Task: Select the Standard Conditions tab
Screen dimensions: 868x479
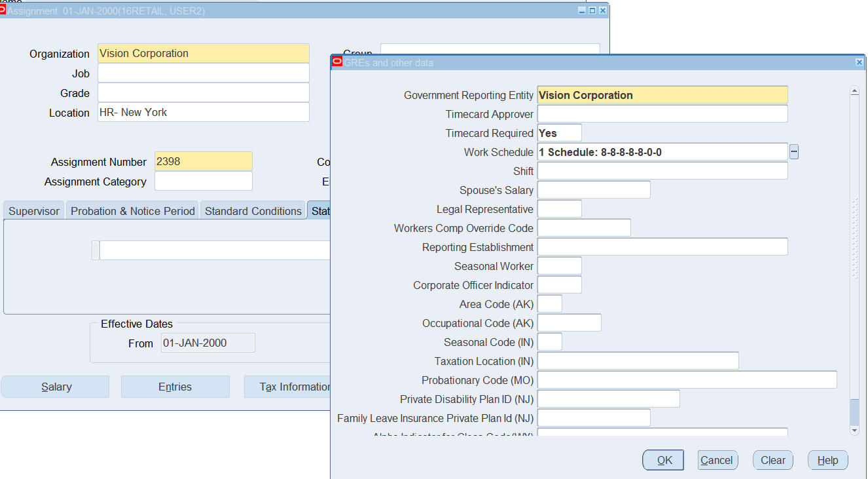Action: [253, 211]
